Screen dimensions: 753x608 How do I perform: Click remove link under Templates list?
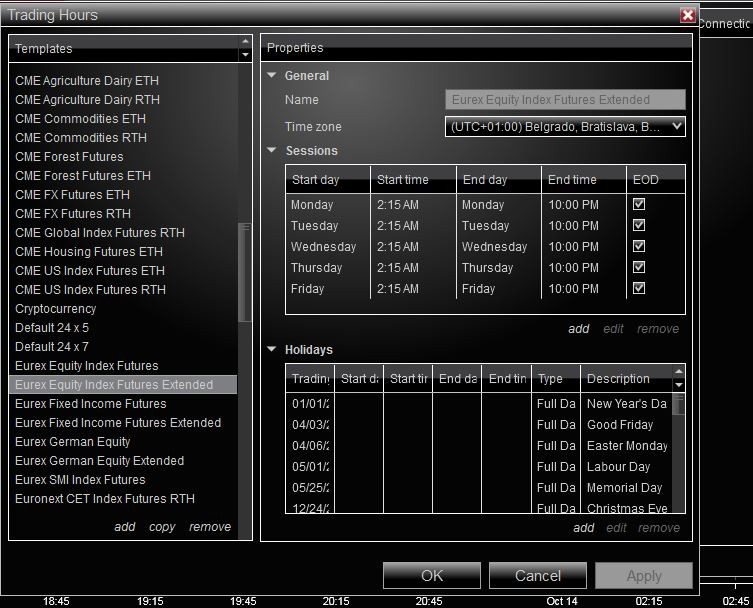210,527
